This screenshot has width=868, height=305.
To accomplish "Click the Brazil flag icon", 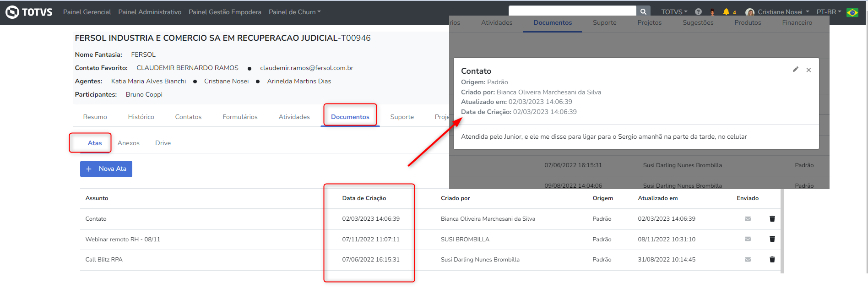I will (x=852, y=12).
